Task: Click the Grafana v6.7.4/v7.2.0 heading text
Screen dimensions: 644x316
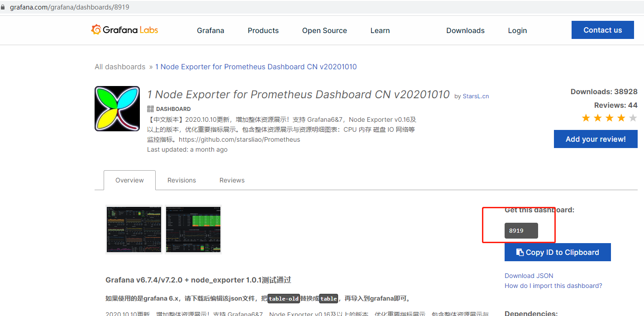Action: [x=198, y=280]
